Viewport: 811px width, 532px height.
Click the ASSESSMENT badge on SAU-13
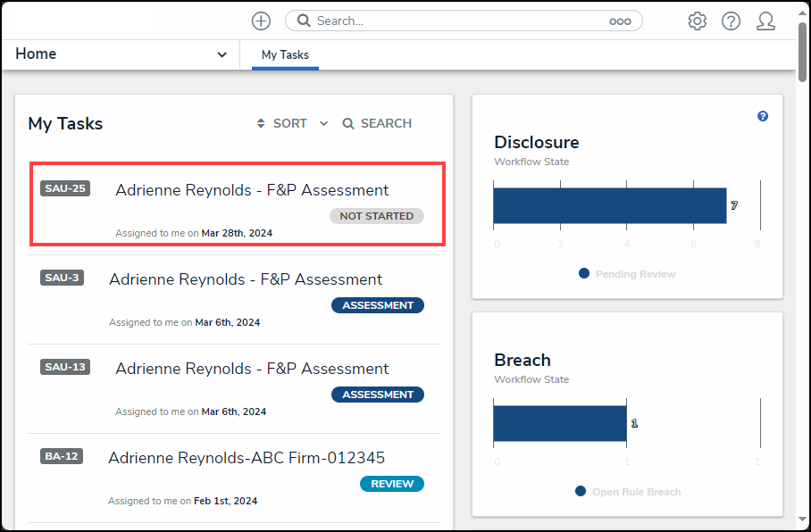click(377, 394)
